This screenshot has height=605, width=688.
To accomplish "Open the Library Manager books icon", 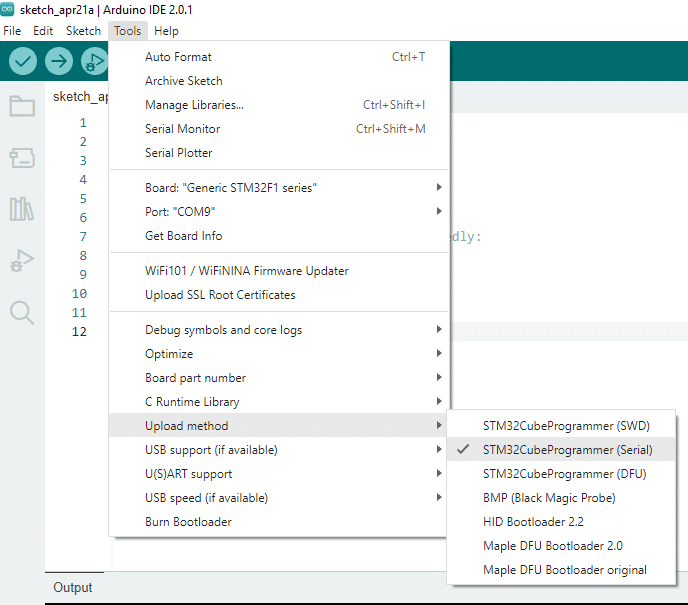I will [22, 209].
